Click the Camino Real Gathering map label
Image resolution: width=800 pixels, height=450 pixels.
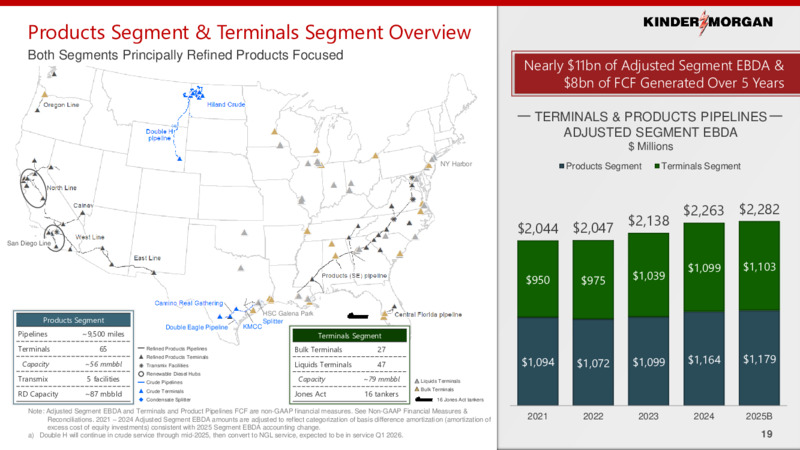(189, 303)
